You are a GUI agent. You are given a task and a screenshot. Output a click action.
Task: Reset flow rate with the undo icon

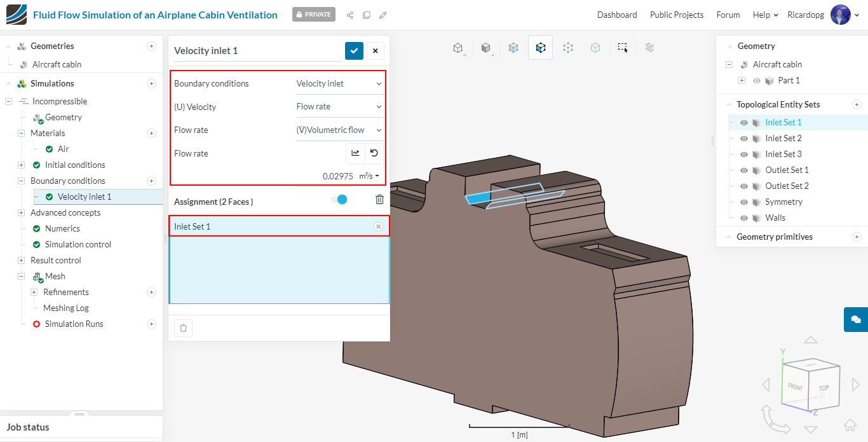pos(374,153)
